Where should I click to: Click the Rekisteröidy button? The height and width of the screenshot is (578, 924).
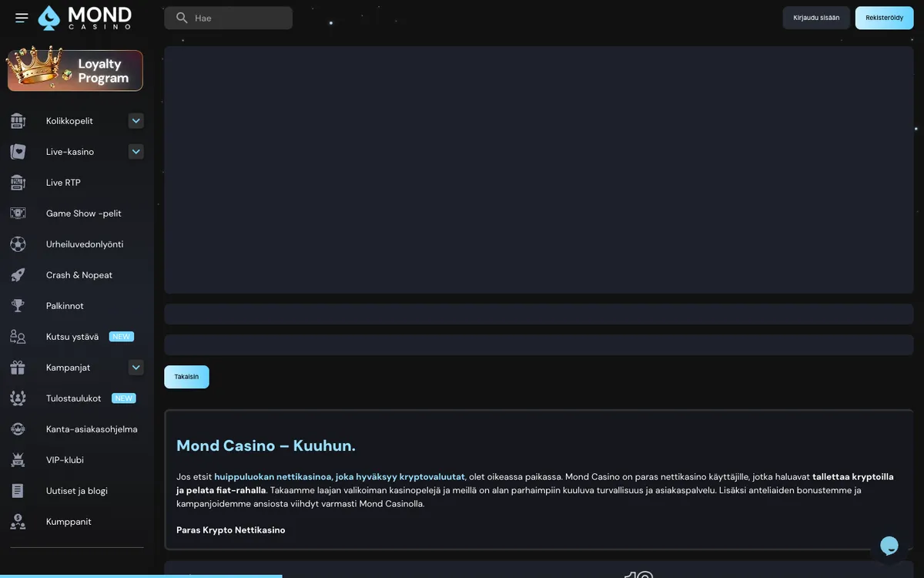coord(884,18)
